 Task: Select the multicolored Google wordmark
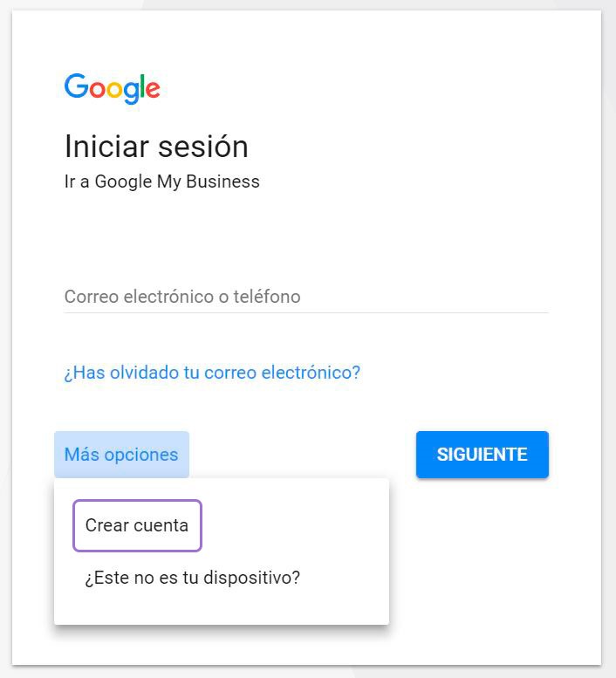pos(112,88)
